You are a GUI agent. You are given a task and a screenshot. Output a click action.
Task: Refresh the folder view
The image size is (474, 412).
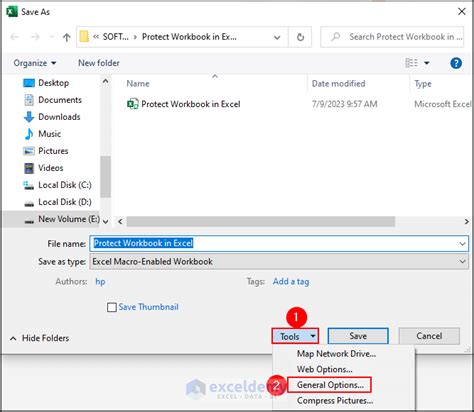pos(300,37)
